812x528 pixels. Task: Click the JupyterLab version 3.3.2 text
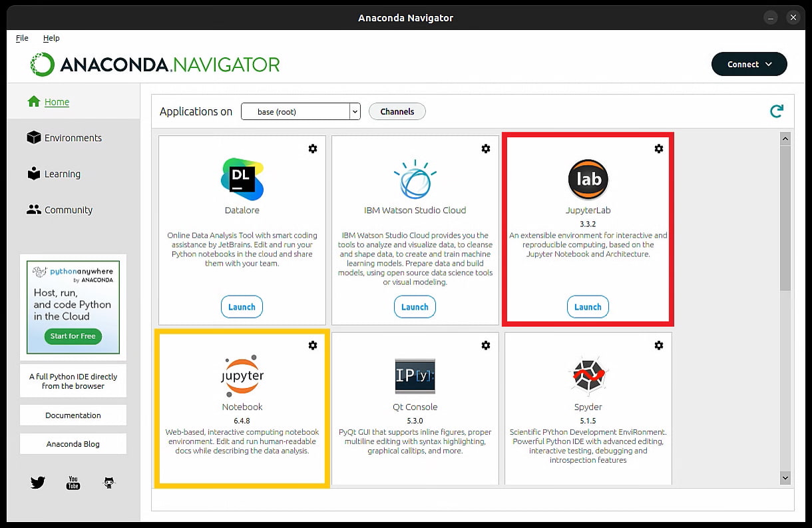click(x=588, y=224)
